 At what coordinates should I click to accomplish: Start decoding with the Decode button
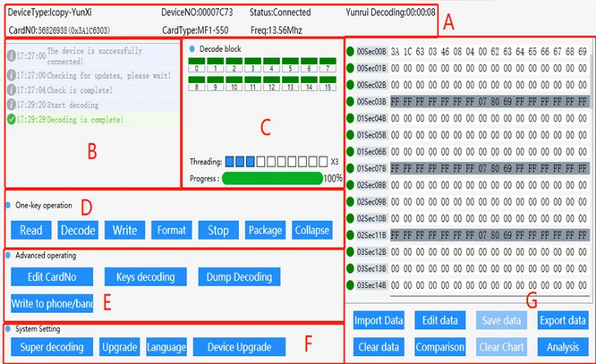[x=78, y=230]
